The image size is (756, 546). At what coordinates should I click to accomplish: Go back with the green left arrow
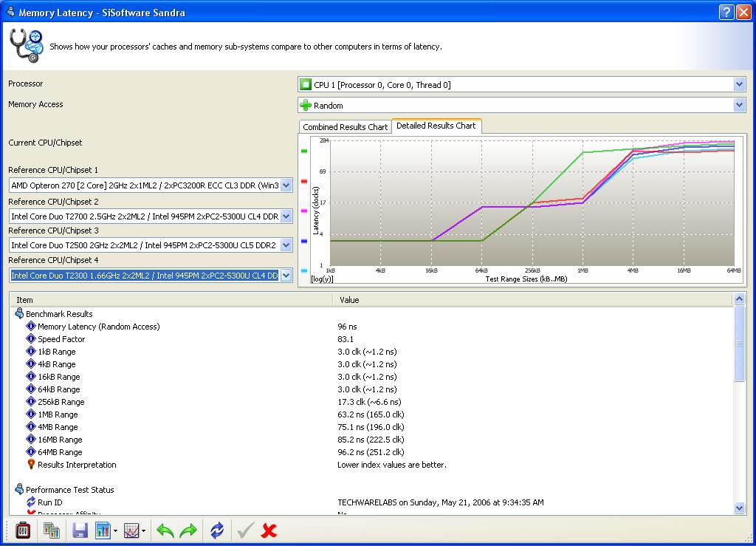pos(165,530)
